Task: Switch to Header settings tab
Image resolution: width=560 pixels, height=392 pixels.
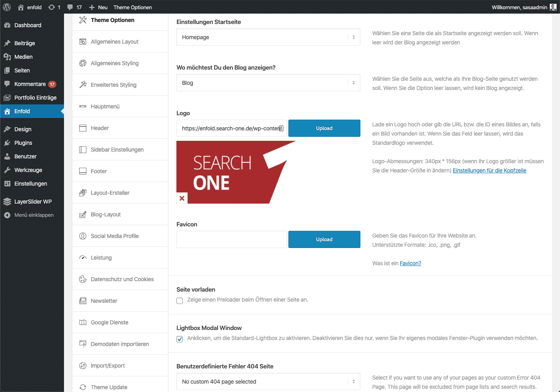Action: (120, 128)
